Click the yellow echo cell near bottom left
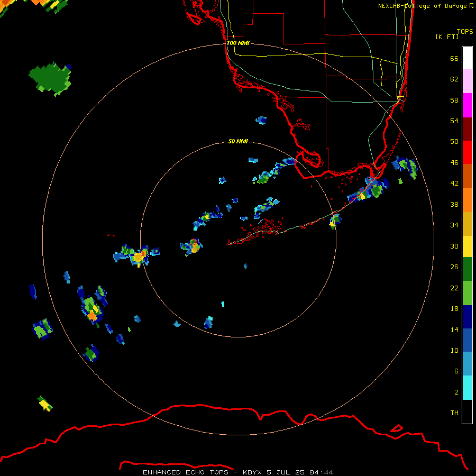Image resolution: width=476 pixels, height=476 pixels. click(x=45, y=404)
